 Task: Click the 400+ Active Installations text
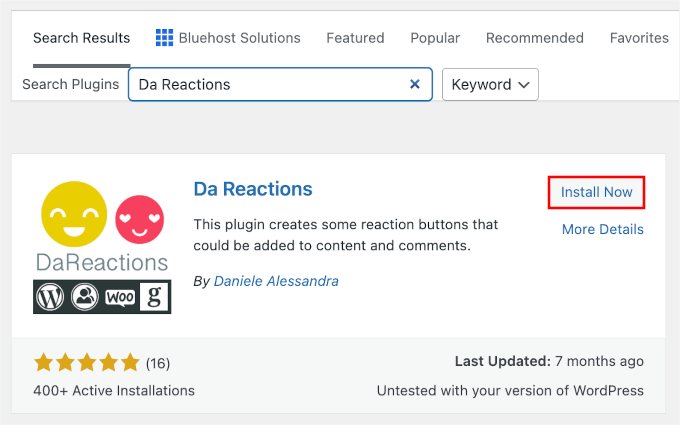pos(114,391)
